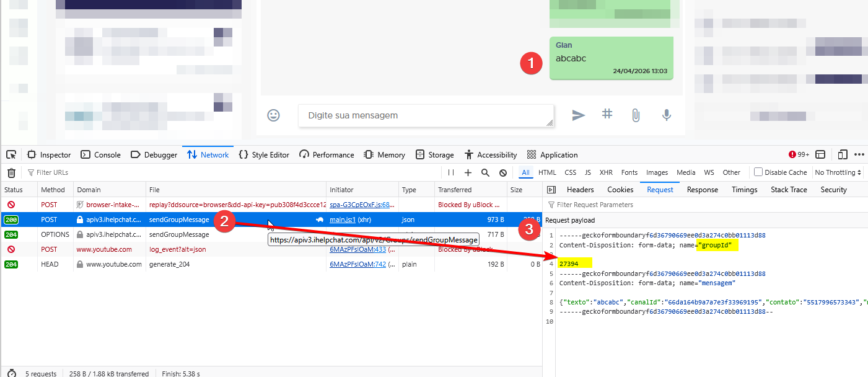This screenshot has height=377, width=868.
Task: Enable responsive design mode
Action: 843,154
